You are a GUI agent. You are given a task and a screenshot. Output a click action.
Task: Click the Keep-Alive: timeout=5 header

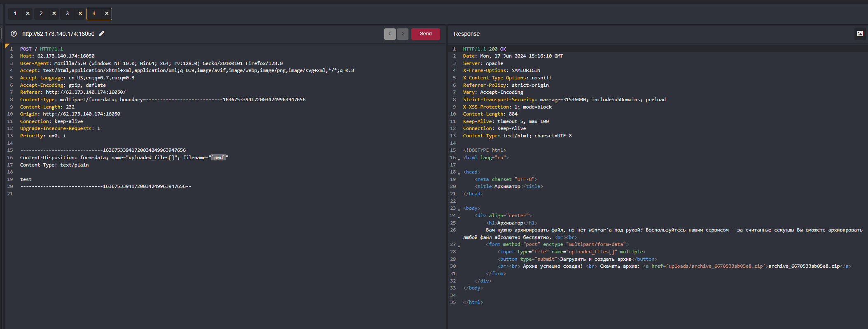point(506,121)
